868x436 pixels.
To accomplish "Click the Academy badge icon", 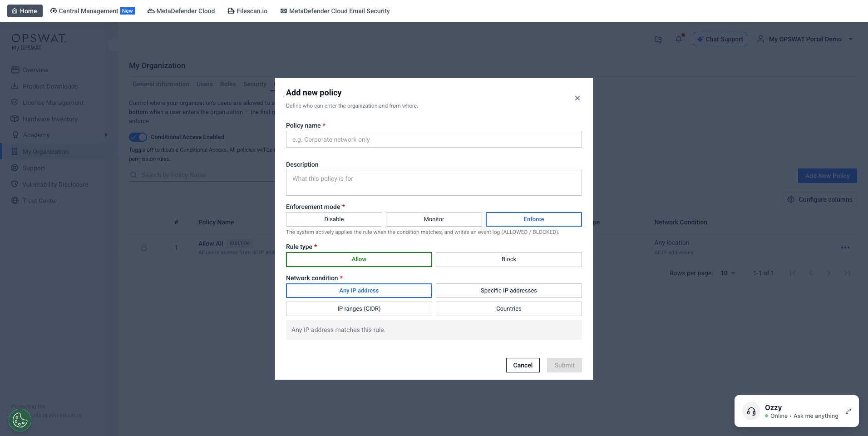I will pyautogui.click(x=15, y=135).
